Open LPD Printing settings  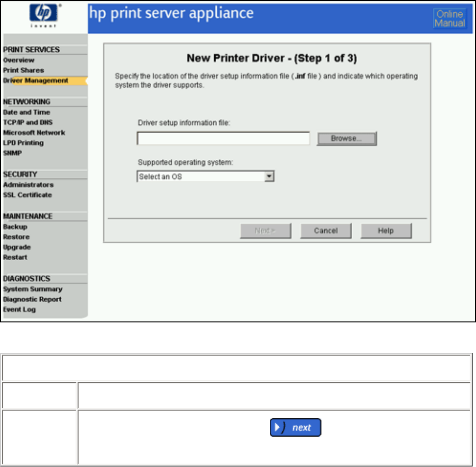coord(23,143)
